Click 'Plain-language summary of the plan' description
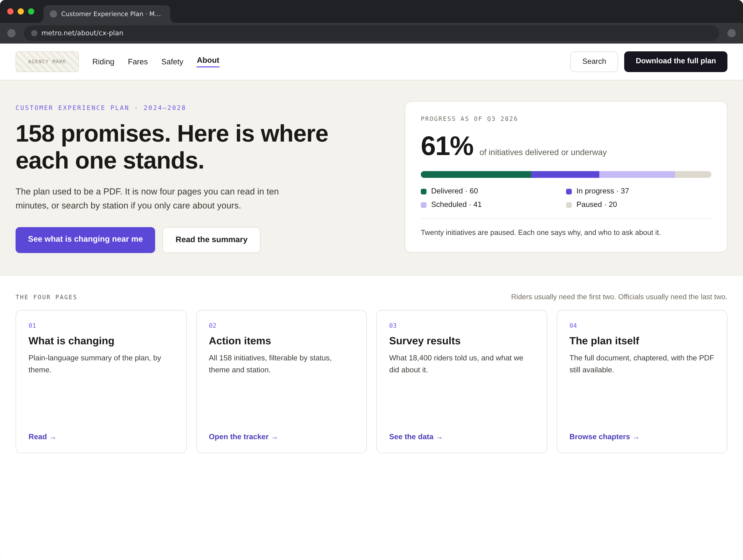 tap(95, 363)
